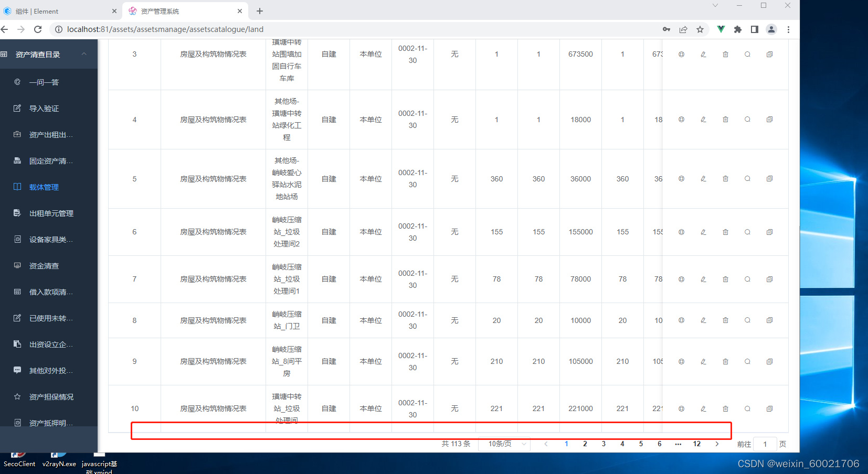Viewport: 868px width, 474px height.
Task: Go to pagination page 6
Action: [659, 444]
